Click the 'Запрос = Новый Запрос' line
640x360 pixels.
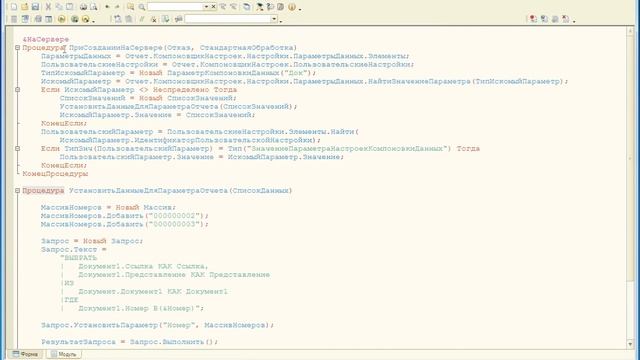tap(92, 241)
